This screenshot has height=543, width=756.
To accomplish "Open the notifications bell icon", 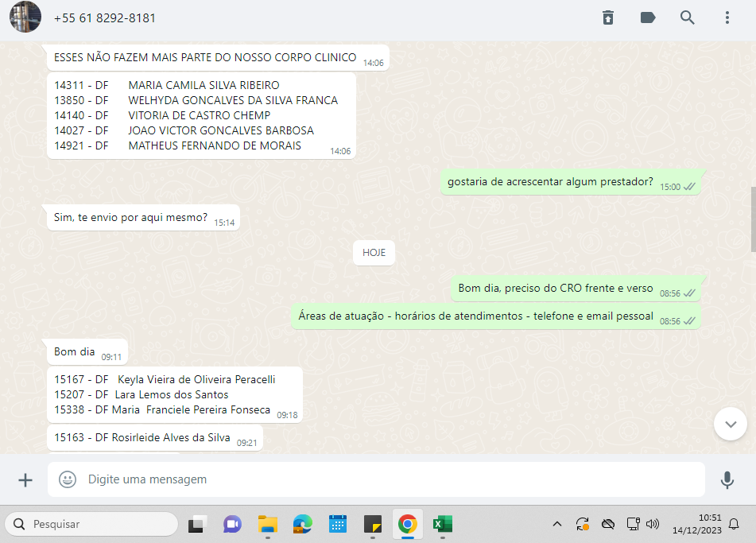I will tap(734, 524).
